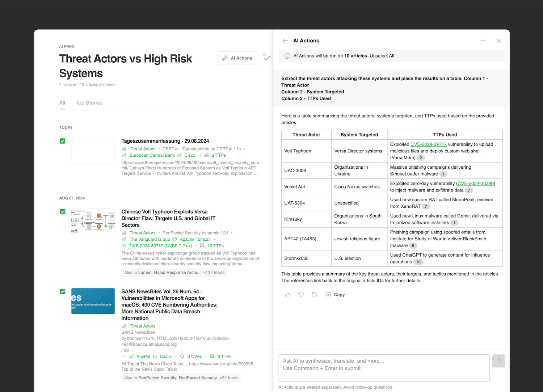Click the SANS NewsBites blue thumbnail
This screenshot has width=543, height=392.
click(x=93, y=301)
